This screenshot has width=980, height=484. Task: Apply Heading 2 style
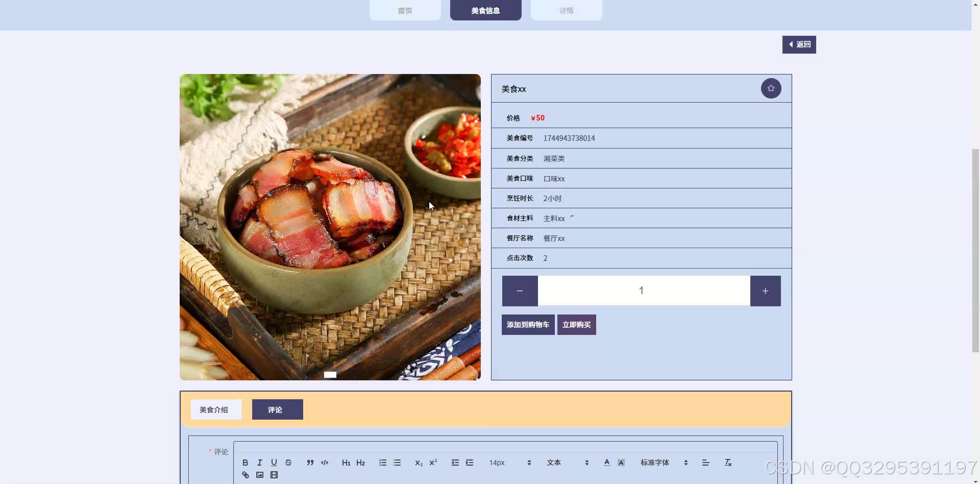tap(360, 463)
